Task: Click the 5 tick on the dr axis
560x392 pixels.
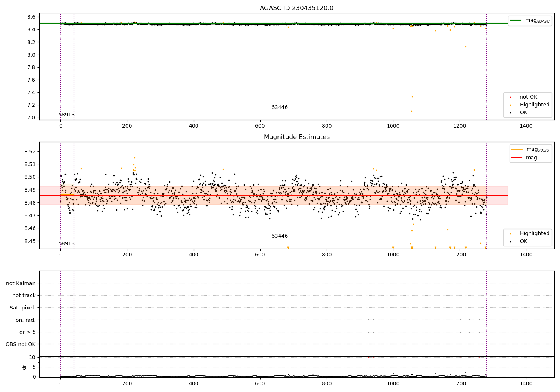Action: click(34, 367)
